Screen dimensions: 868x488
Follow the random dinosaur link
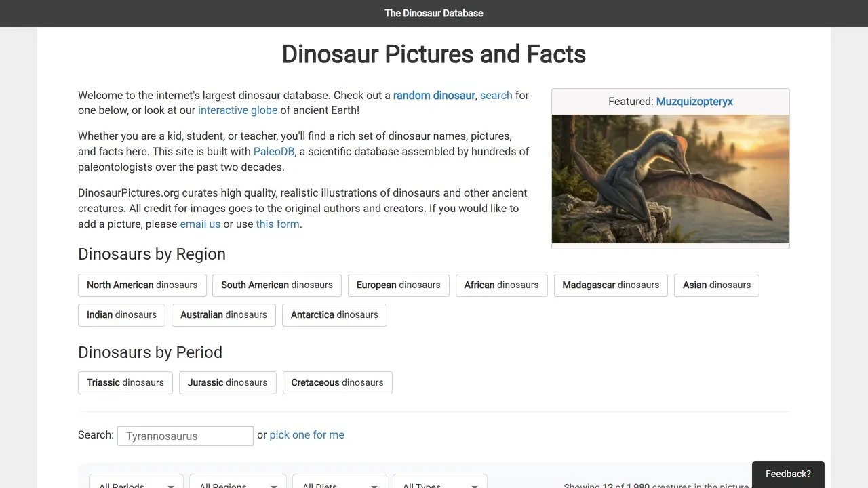click(x=434, y=95)
